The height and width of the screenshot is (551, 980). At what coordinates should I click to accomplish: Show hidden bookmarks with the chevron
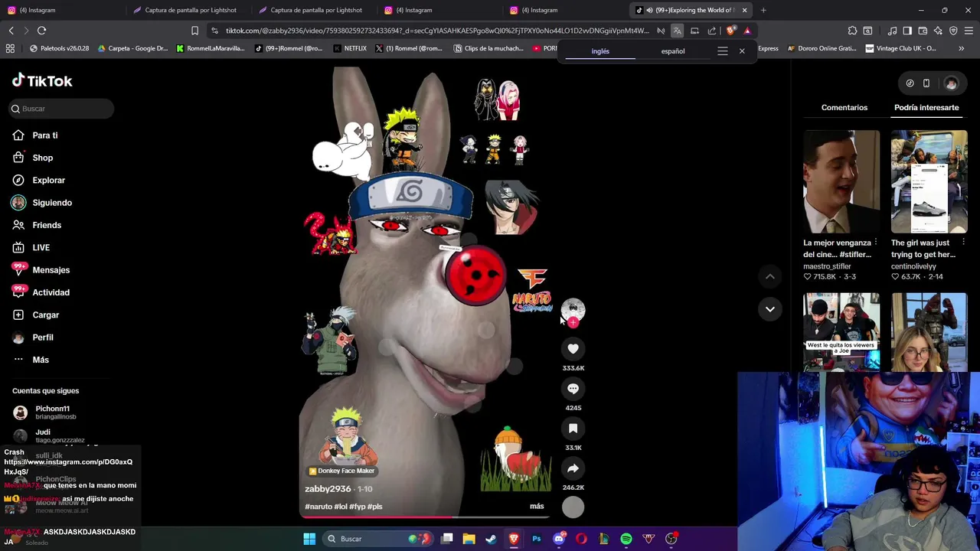click(x=961, y=48)
